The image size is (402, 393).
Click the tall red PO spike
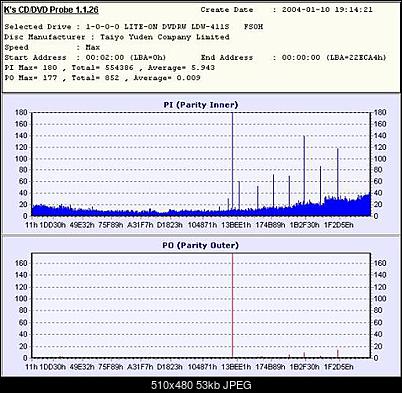pyautogui.click(x=232, y=305)
